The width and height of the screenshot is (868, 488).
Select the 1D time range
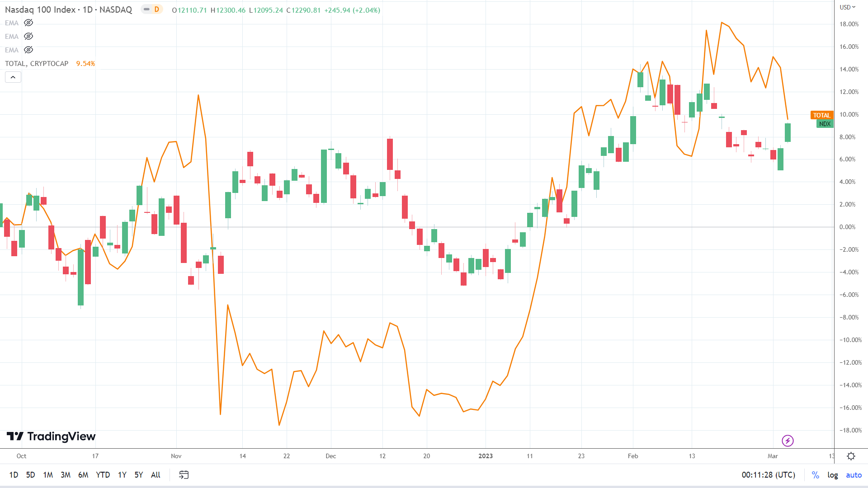14,475
